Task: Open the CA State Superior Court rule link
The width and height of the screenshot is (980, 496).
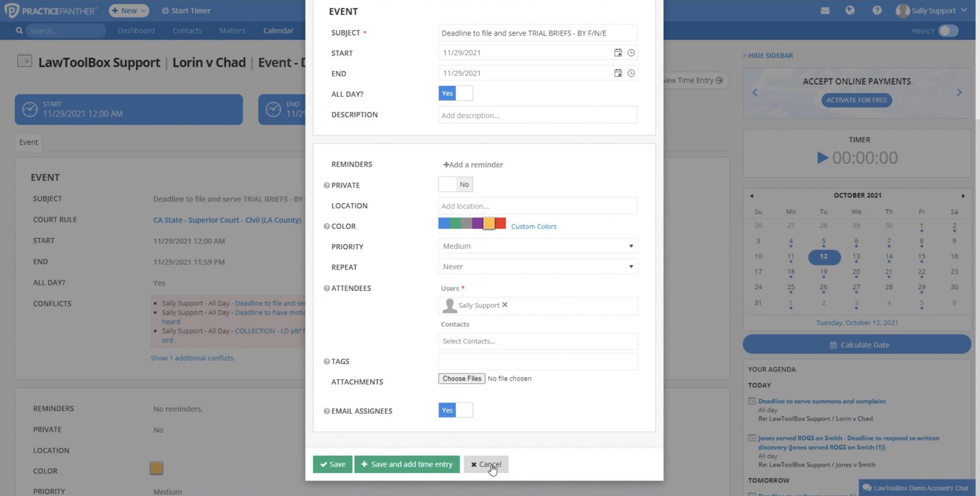Action: click(x=227, y=220)
